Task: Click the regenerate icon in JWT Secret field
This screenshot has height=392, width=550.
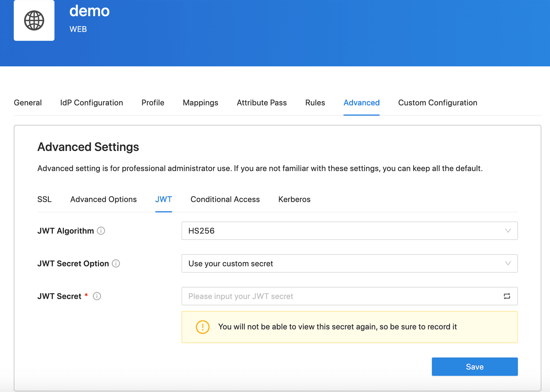Action: (x=507, y=296)
